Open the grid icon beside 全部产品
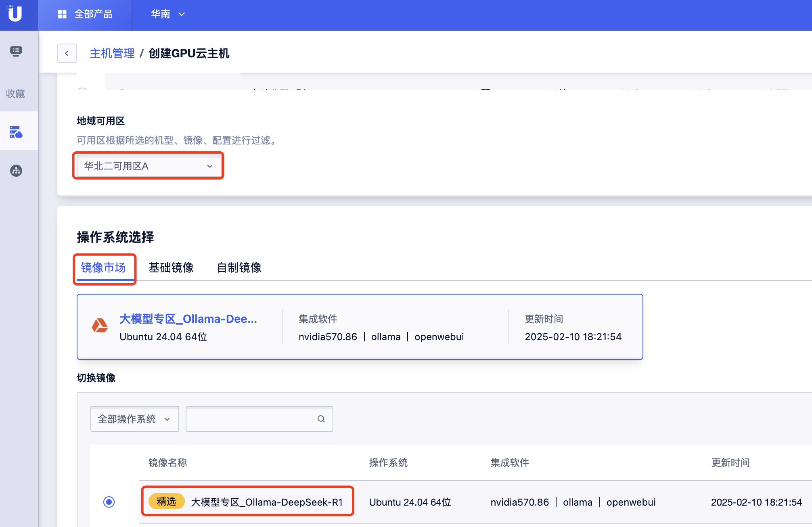The width and height of the screenshot is (812, 527). coord(62,14)
